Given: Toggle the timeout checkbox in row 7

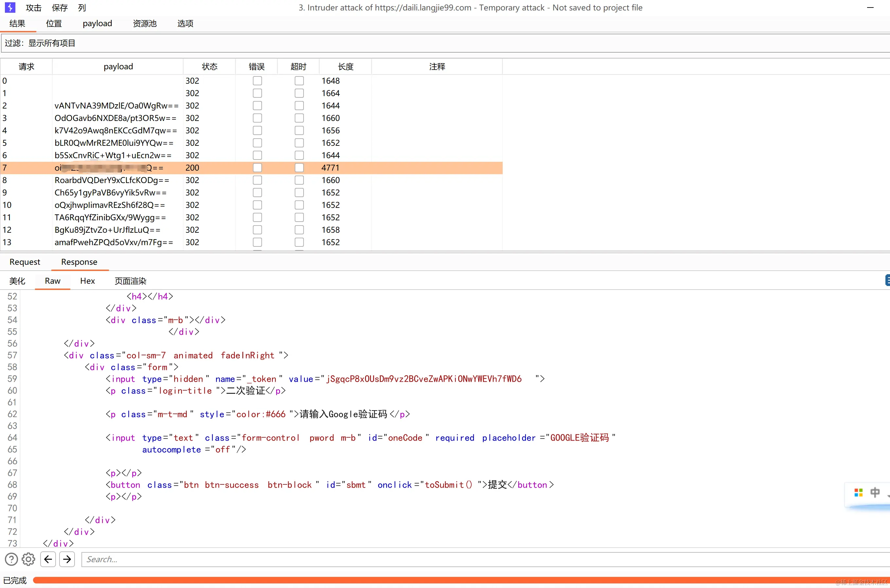Looking at the screenshot, I should click(x=299, y=168).
